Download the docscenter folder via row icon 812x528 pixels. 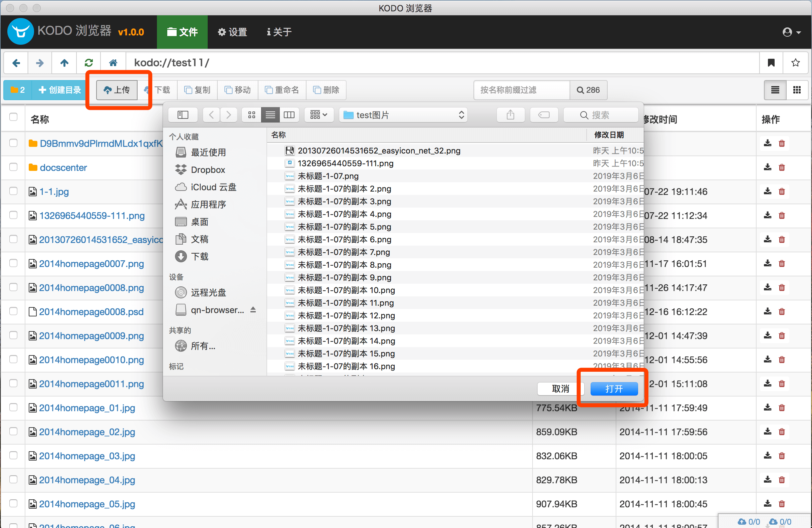click(768, 167)
